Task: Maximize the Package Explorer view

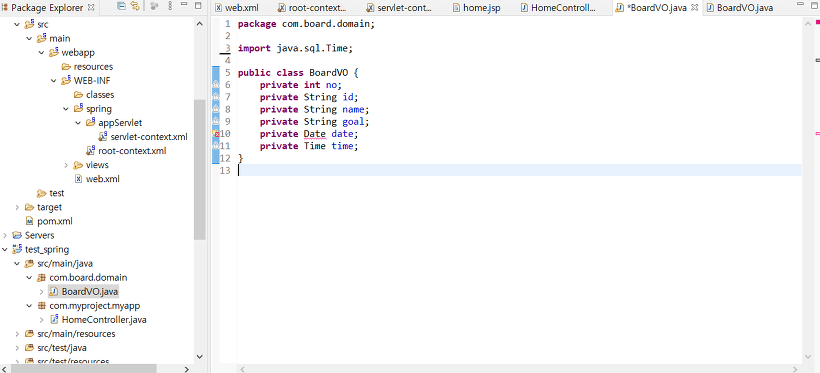Action: (198, 6)
